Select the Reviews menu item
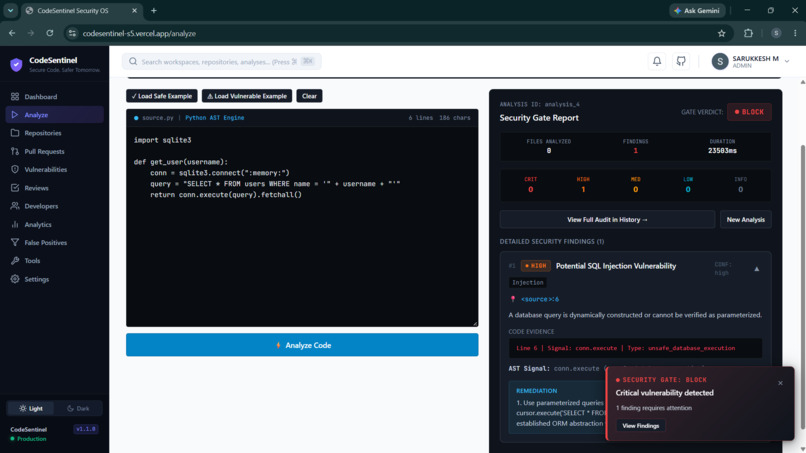Viewport: 806px width, 453px height. click(x=54, y=188)
